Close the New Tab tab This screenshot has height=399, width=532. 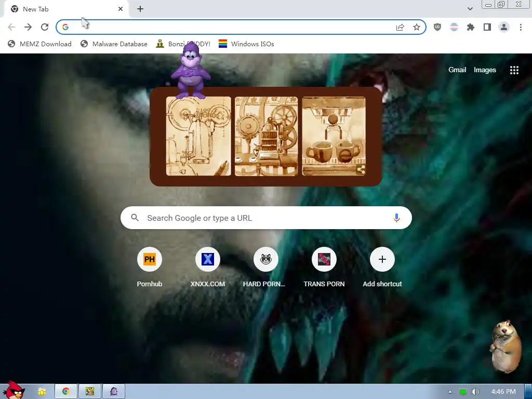coord(121,9)
